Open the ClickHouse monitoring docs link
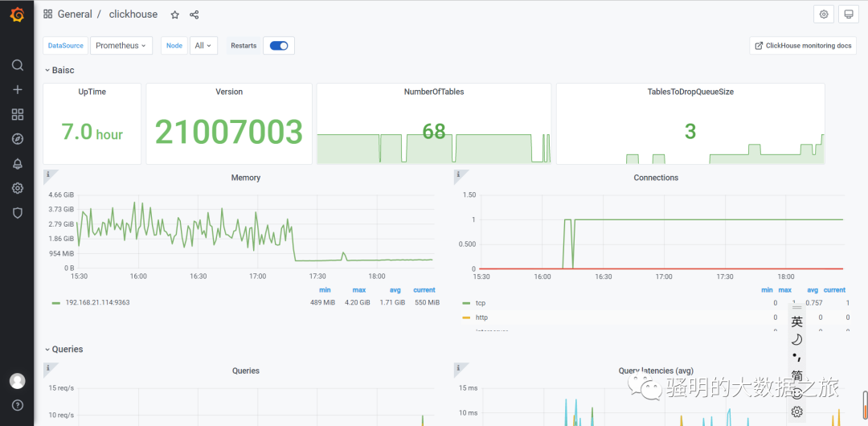Screen dimensions: 868x426 point(803,46)
